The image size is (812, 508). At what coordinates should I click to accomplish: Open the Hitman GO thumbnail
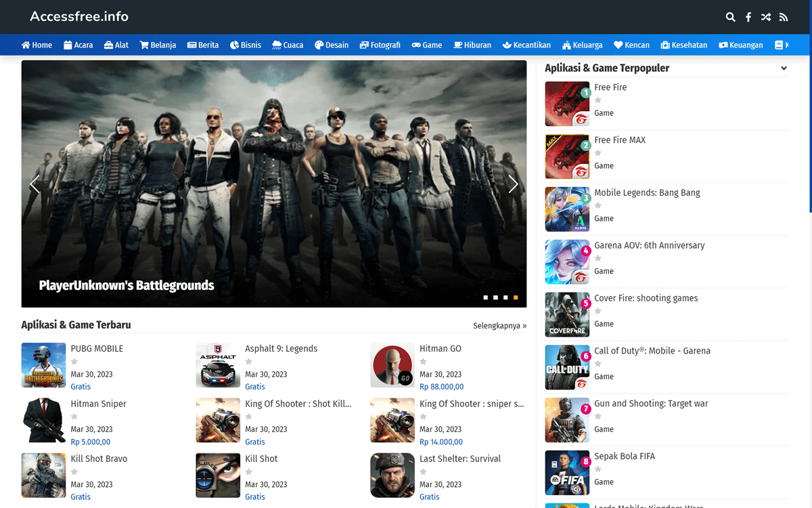point(392,365)
